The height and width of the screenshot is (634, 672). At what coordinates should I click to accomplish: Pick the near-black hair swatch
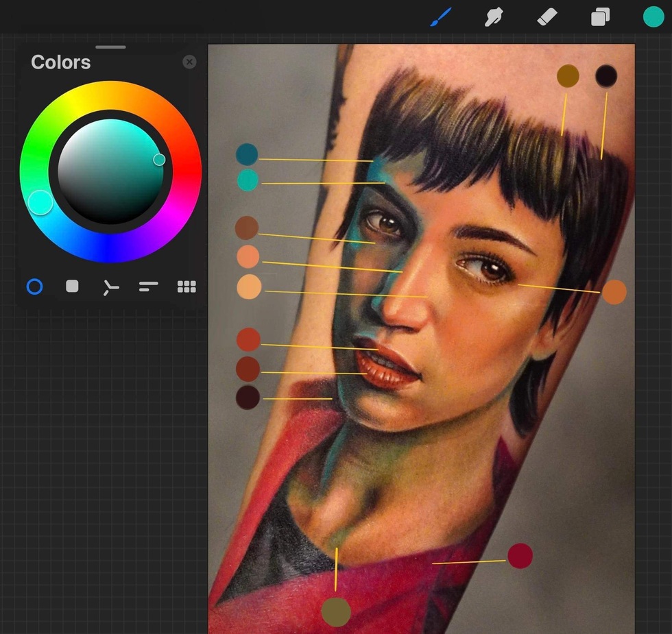click(606, 76)
